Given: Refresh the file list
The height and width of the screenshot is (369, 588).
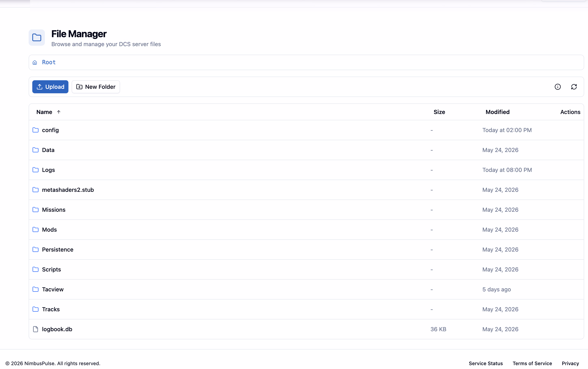Looking at the screenshot, I should click(574, 87).
